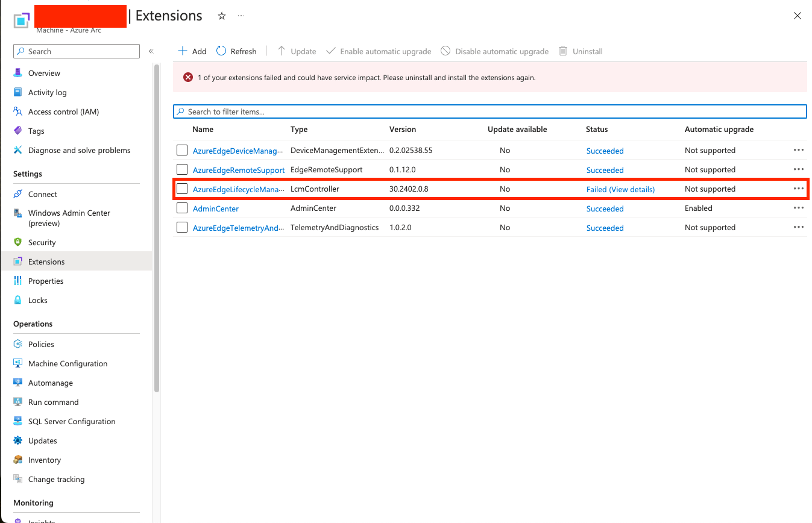The height and width of the screenshot is (523, 812).
Task: Select the AzureEdgeLifecycleManager row checkbox
Action: (182, 189)
